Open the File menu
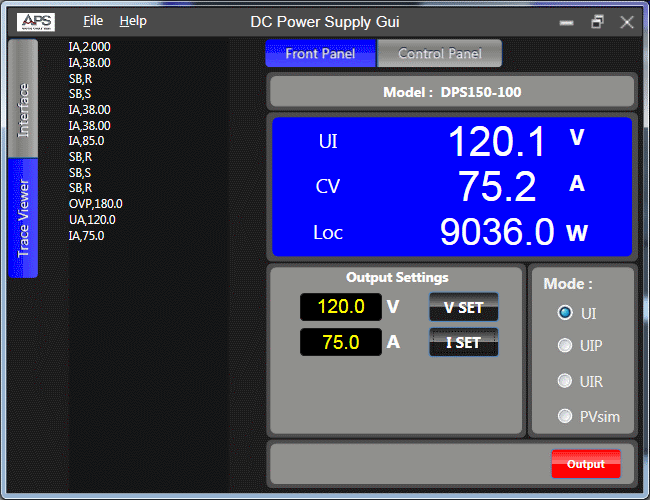650x500 pixels. (93, 21)
